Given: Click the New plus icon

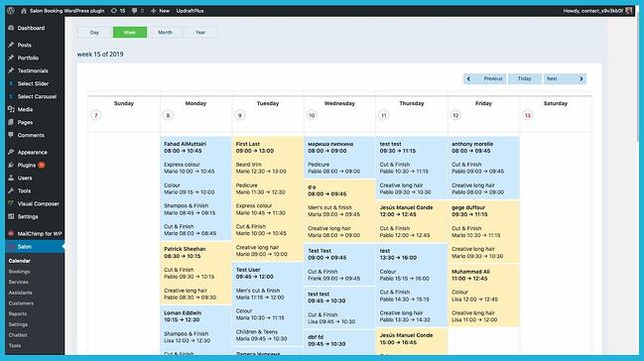Looking at the screenshot, I should (153, 11).
